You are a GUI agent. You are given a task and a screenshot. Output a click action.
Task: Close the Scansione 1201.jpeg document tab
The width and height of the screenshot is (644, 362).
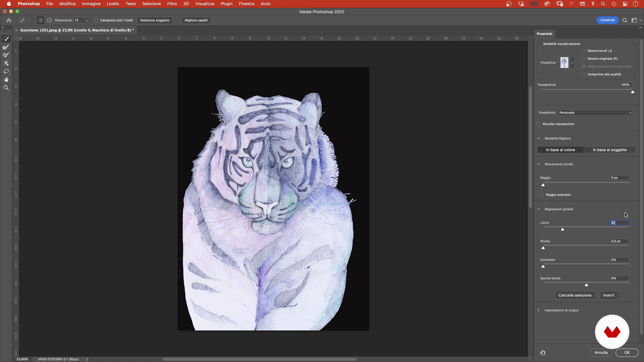[16, 30]
